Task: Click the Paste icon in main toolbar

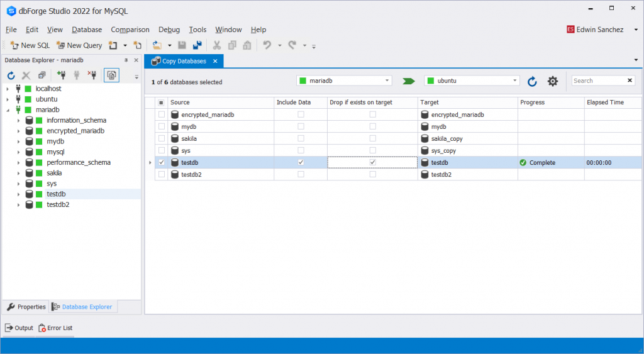Action: [247, 45]
